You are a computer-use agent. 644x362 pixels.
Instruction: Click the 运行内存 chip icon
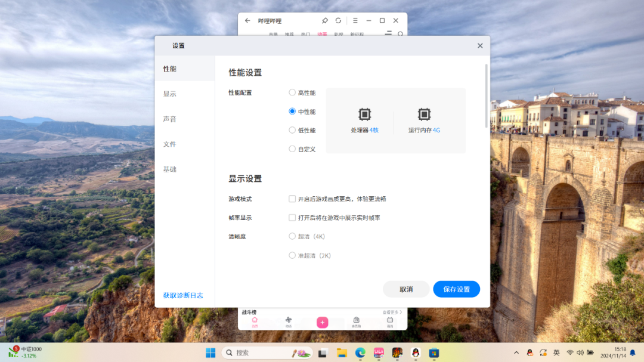425,115
